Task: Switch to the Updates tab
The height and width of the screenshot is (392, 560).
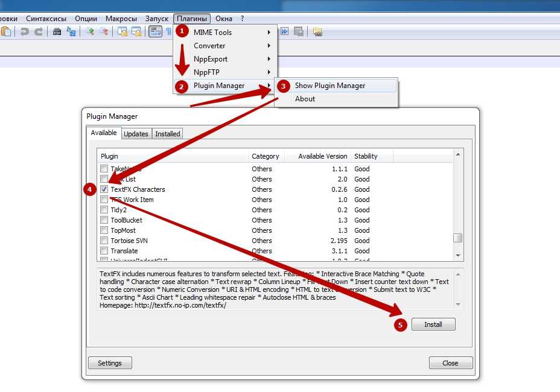Action: 136,134
